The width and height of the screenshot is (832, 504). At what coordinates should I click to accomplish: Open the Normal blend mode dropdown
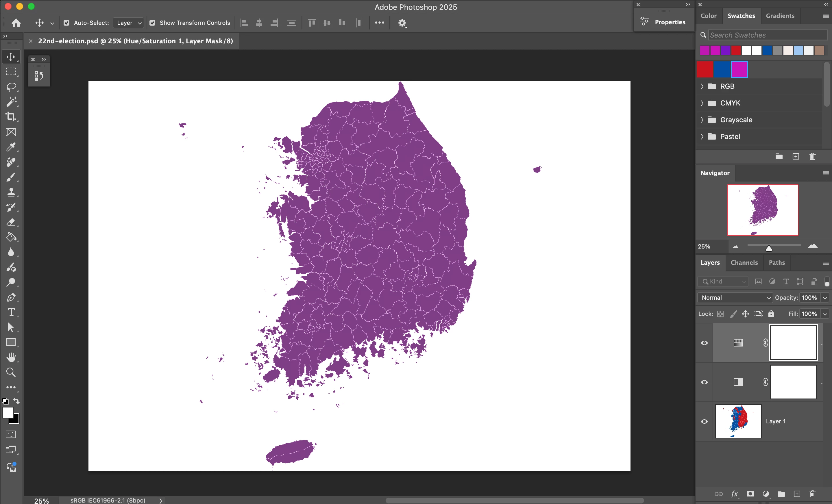tap(735, 298)
